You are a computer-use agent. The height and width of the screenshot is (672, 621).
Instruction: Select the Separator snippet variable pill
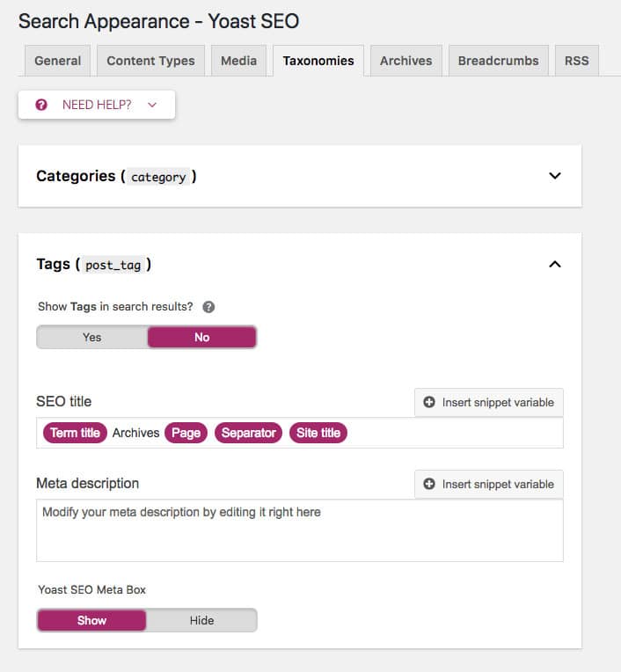tap(248, 433)
